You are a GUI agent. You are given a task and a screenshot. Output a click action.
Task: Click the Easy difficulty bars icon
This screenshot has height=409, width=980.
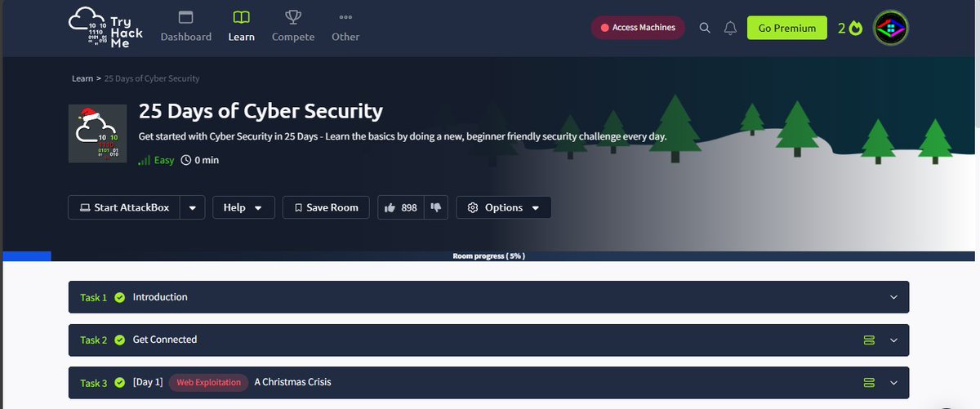[145, 160]
